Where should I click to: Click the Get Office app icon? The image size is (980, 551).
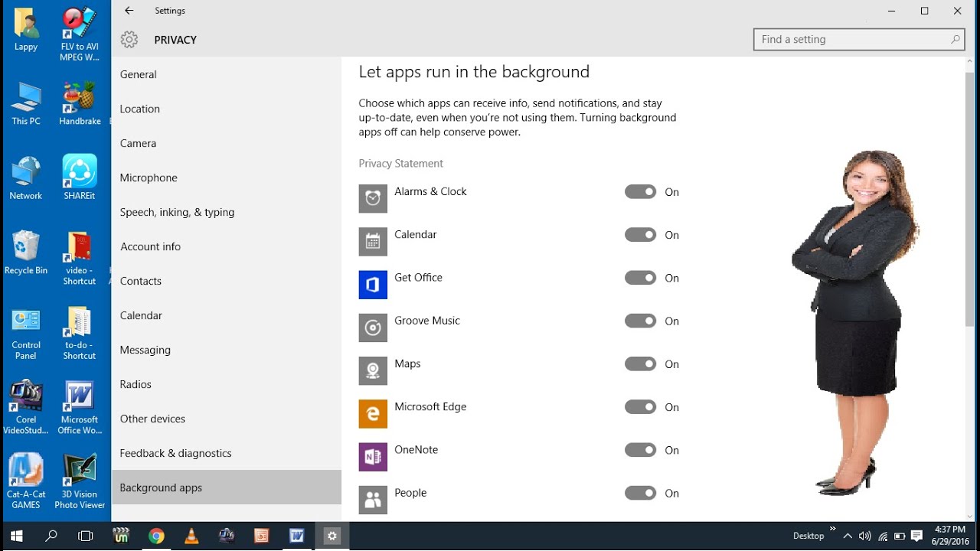[x=373, y=284]
